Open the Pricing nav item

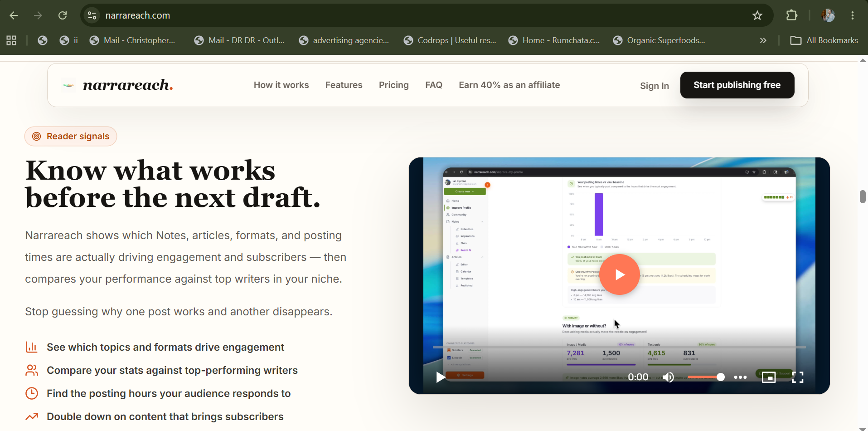point(393,85)
